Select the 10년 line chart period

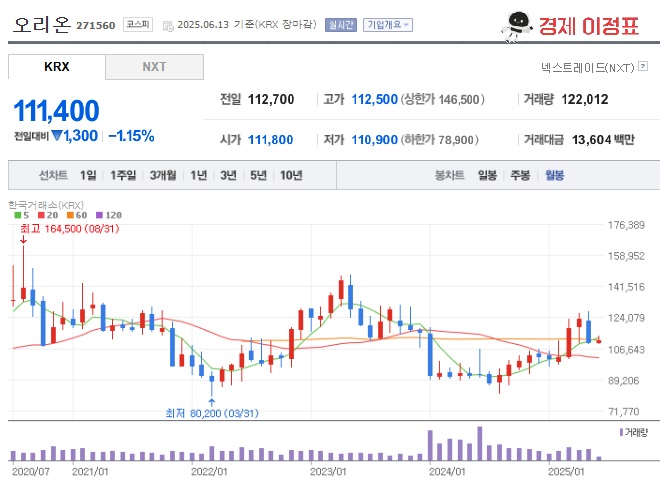(291, 175)
